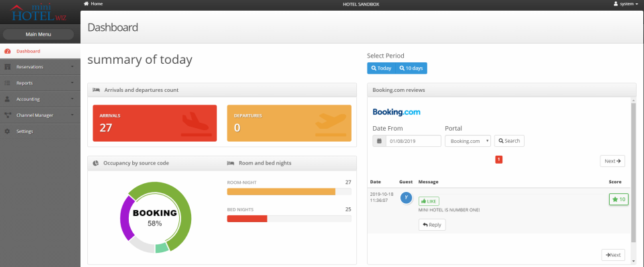This screenshot has height=267, width=644.
Task: Click the takeoff plane icon on Departures
Action: coord(331,124)
